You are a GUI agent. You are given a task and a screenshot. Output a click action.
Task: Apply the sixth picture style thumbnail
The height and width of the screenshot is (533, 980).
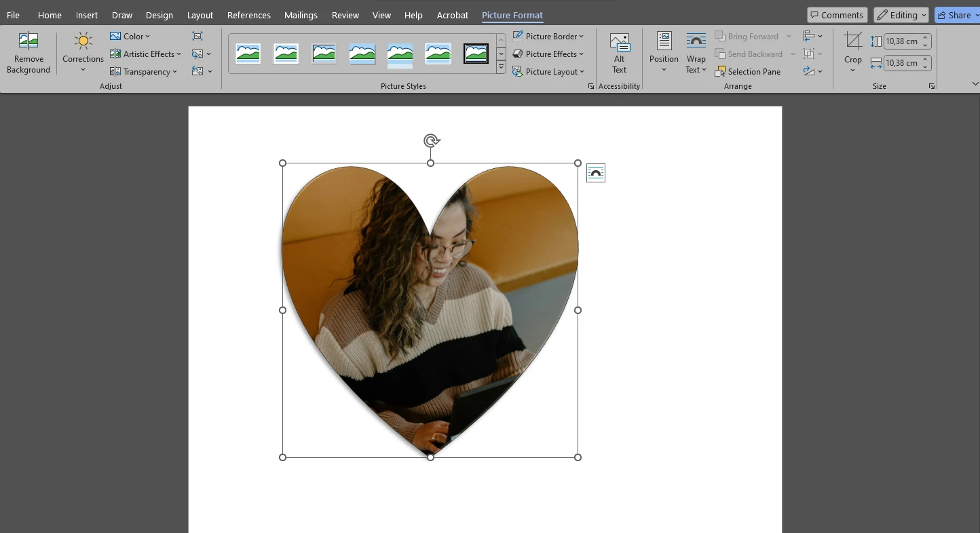(438, 53)
